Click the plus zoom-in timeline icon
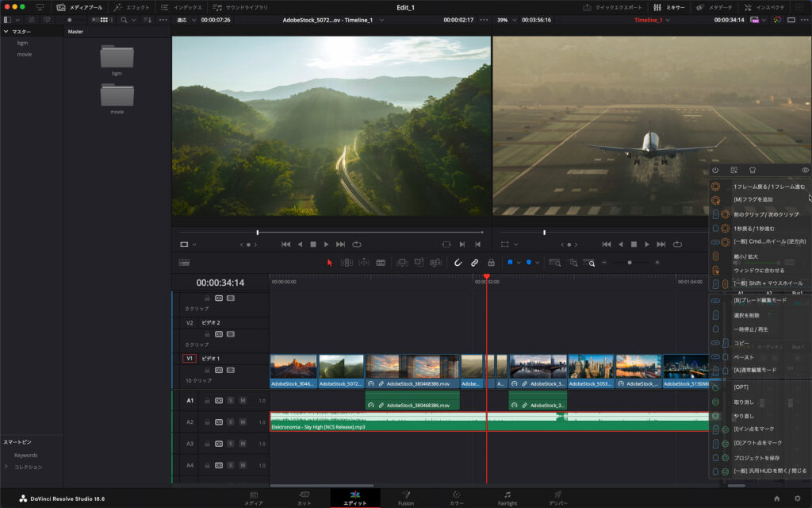Image resolution: width=812 pixels, height=508 pixels. tap(657, 263)
